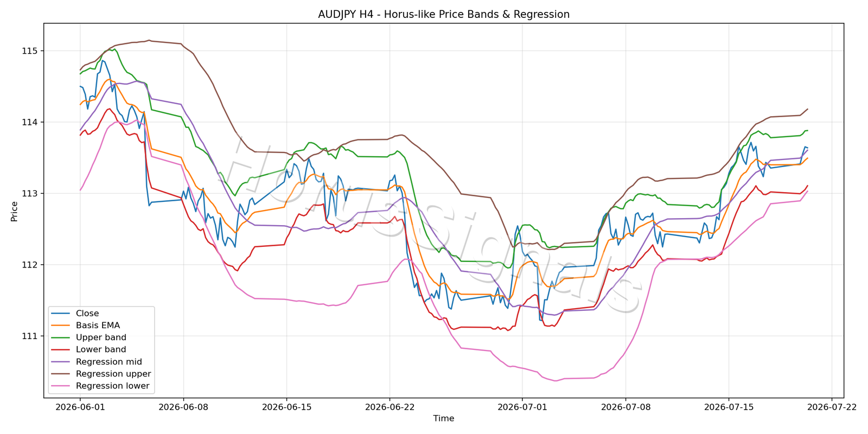868x434 pixels.
Task: Click the 2026-06-08 date tick label
Action: 183,407
